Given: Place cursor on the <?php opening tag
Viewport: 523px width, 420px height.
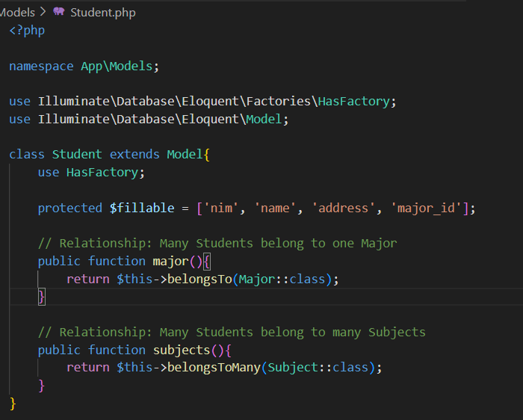Looking at the screenshot, I should click(27, 30).
